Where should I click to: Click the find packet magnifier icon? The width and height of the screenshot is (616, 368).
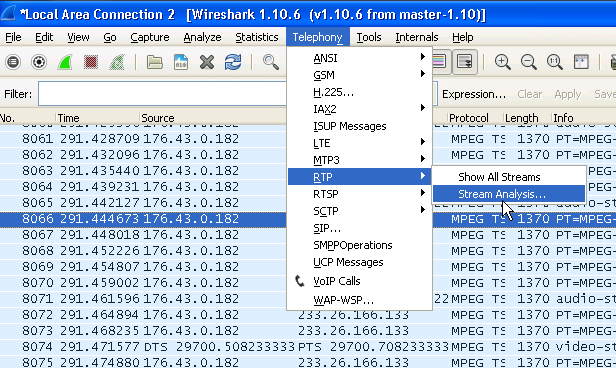(271, 62)
